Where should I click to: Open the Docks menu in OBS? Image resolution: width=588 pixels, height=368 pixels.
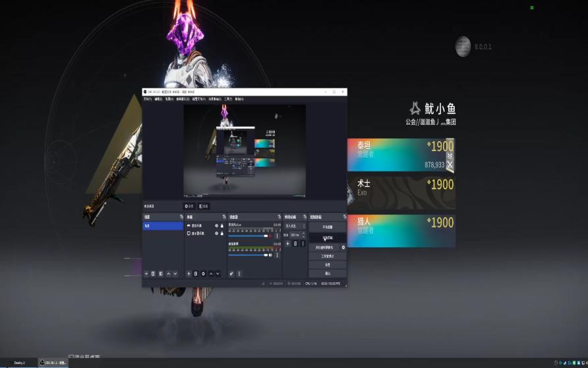point(183,99)
